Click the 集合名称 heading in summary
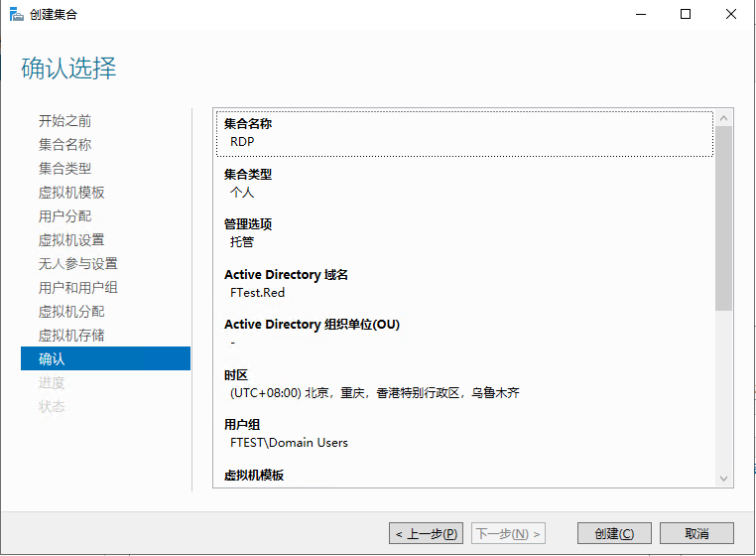This screenshot has width=756, height=556. click(248, 123)
